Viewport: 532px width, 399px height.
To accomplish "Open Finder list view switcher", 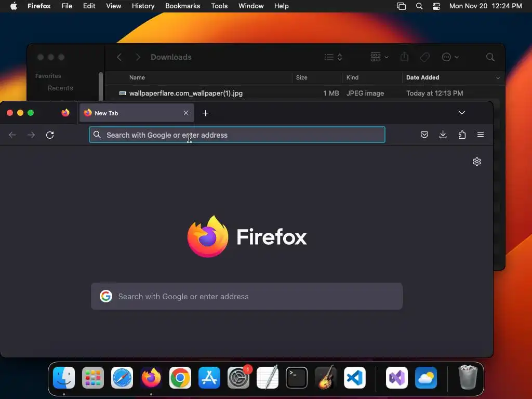I will 333,57.
